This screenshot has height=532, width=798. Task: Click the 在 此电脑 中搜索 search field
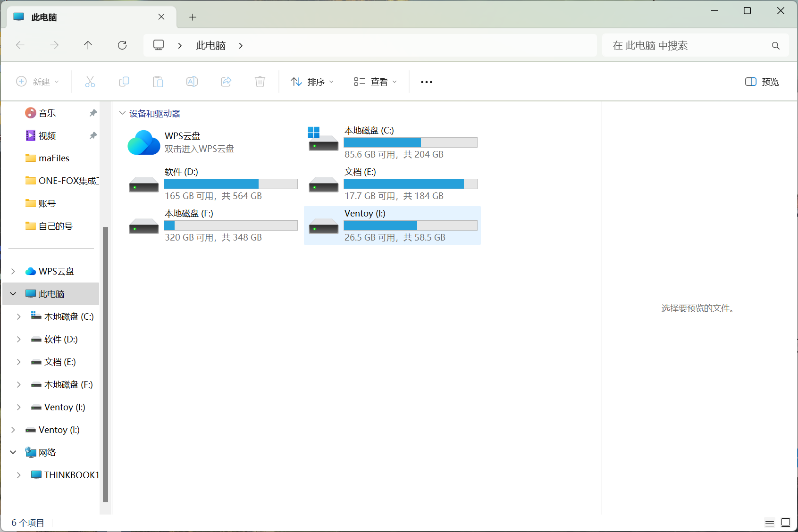pyautogui.click(x=689, y=45)
